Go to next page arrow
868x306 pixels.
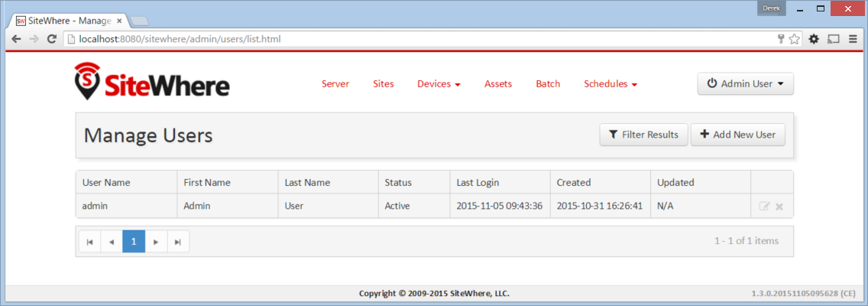tap(156, 242)
